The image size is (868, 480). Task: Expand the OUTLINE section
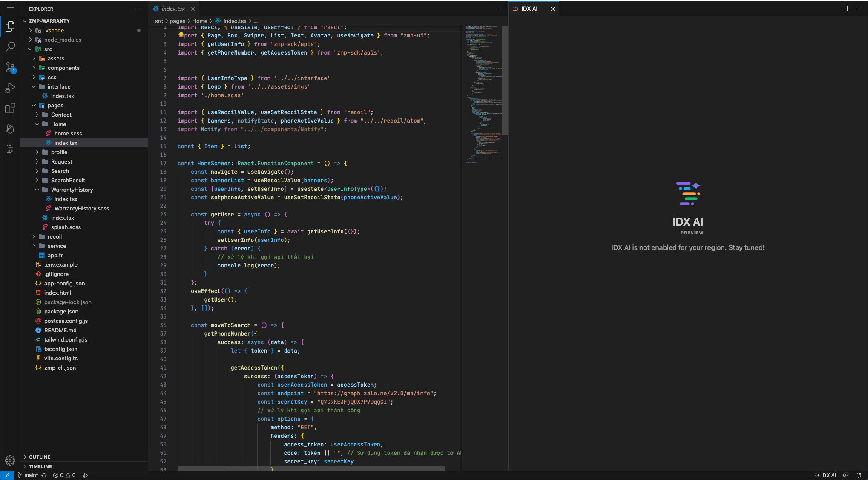(x=40, y=457)
